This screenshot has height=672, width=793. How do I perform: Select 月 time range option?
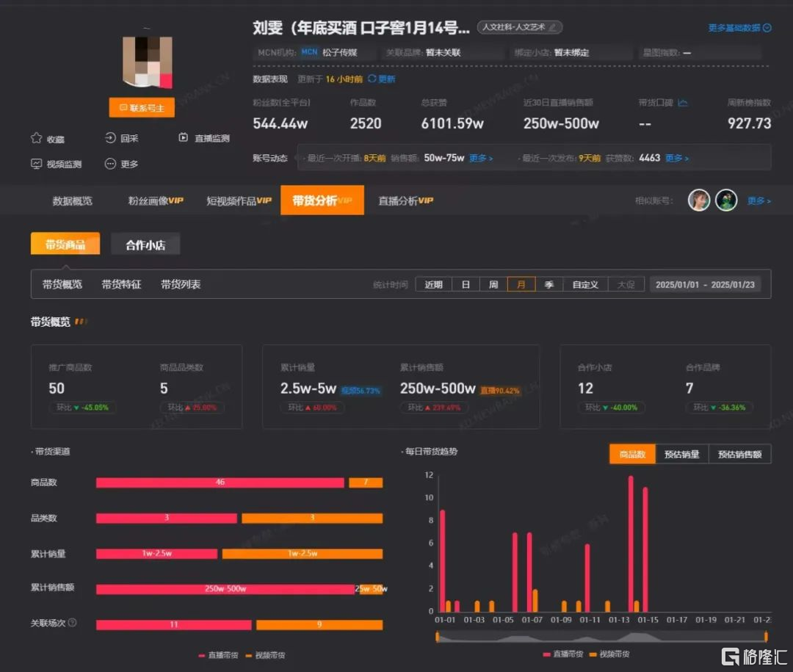coord(521,284)
